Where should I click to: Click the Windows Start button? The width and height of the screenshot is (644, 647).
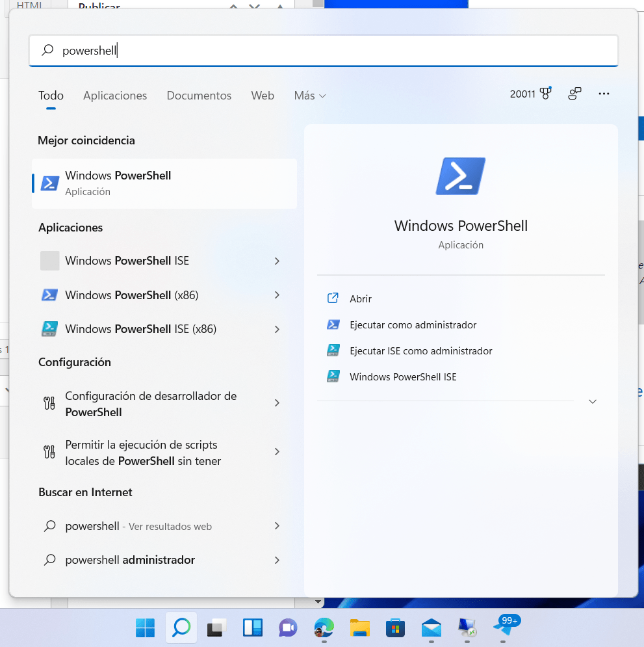pyautogui.click(x=146, y=627)
